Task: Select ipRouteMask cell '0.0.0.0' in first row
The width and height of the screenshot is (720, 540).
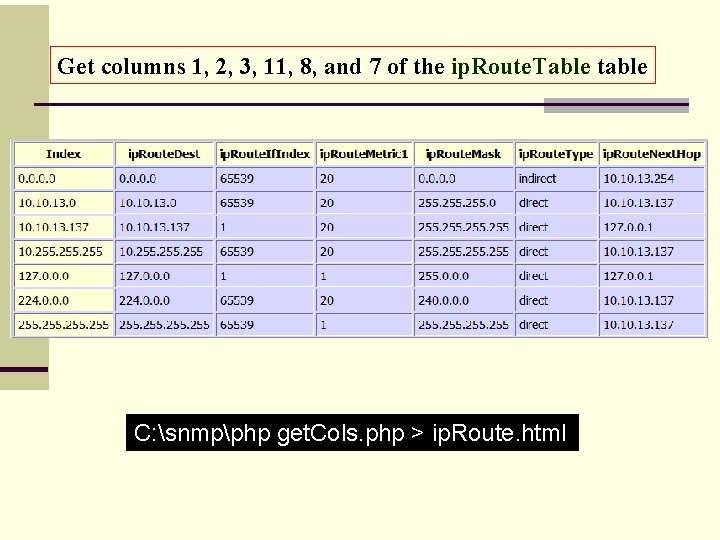Action: (463, 179)
